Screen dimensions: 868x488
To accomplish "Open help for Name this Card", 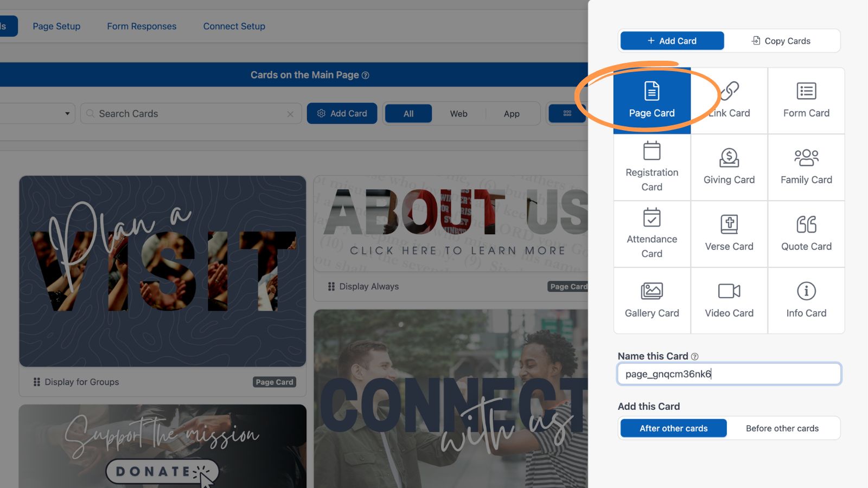I will pyautogui.click(x=695, y=356).
